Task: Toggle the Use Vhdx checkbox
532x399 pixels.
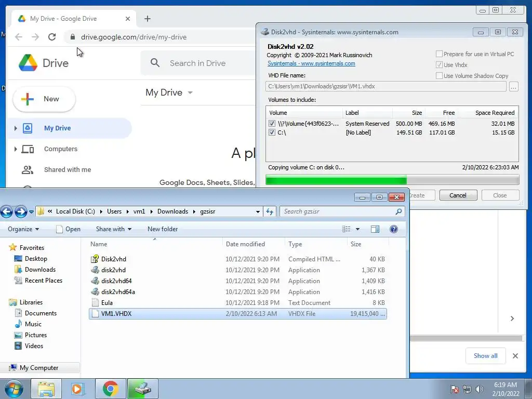Action: tap(439, 65)
